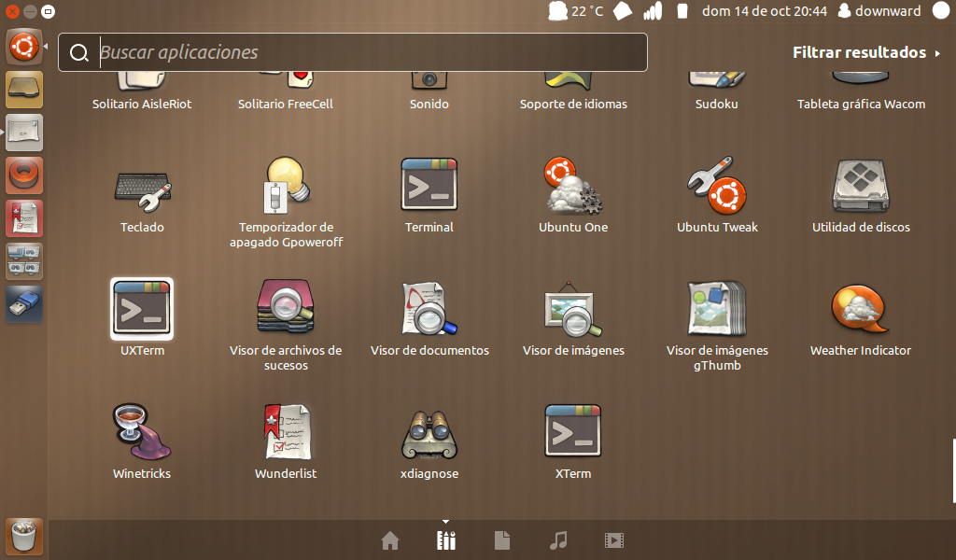Open the mail envelope launcher icon
The width and height of the screenshot is (956, 560).
point(24,133)
